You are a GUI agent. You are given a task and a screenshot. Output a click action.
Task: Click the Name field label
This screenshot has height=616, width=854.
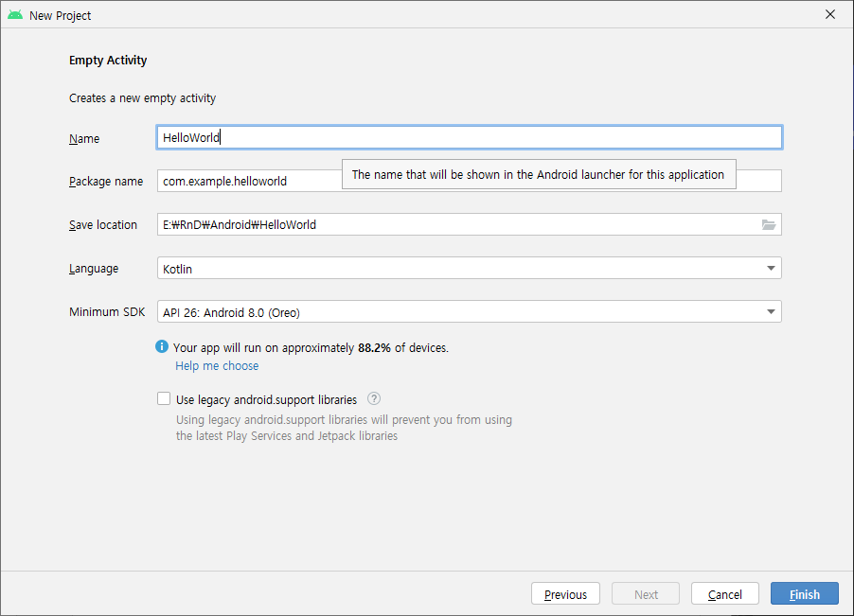click(x=84, y=139)
